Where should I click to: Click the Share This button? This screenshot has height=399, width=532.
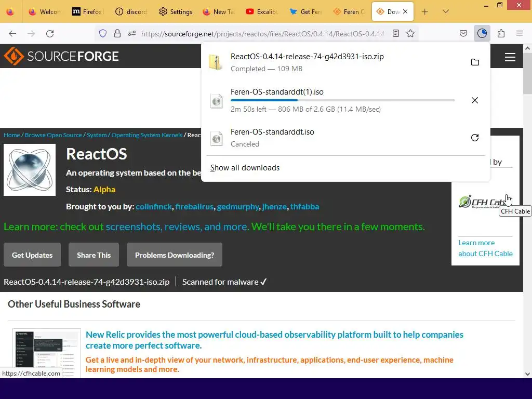pyautogui.click(x=94, y=255)
